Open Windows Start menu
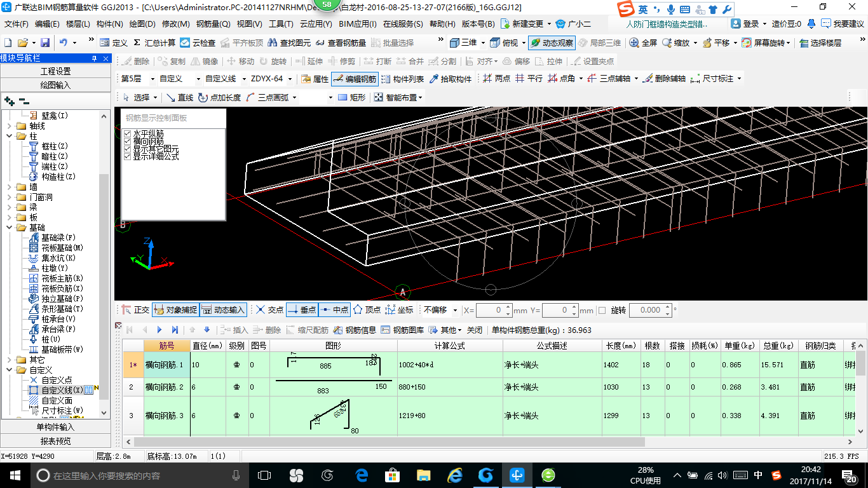Screen dimensions: 868x488 point(14,475)
